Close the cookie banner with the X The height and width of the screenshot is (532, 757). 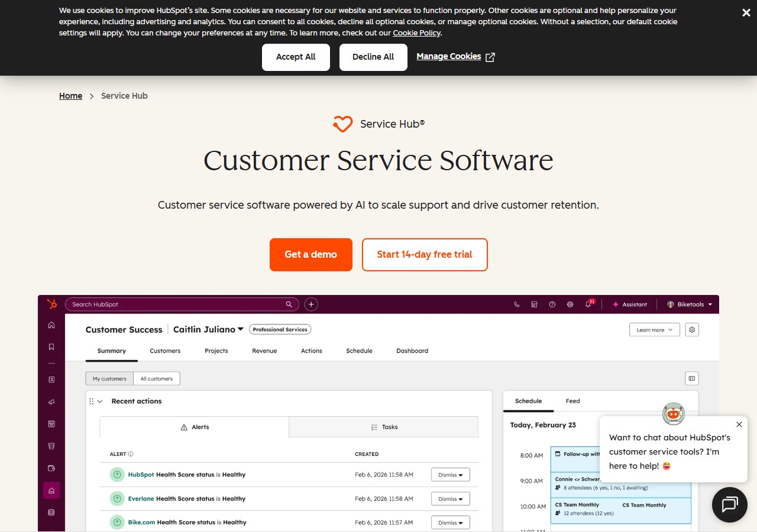click(746, 12)
